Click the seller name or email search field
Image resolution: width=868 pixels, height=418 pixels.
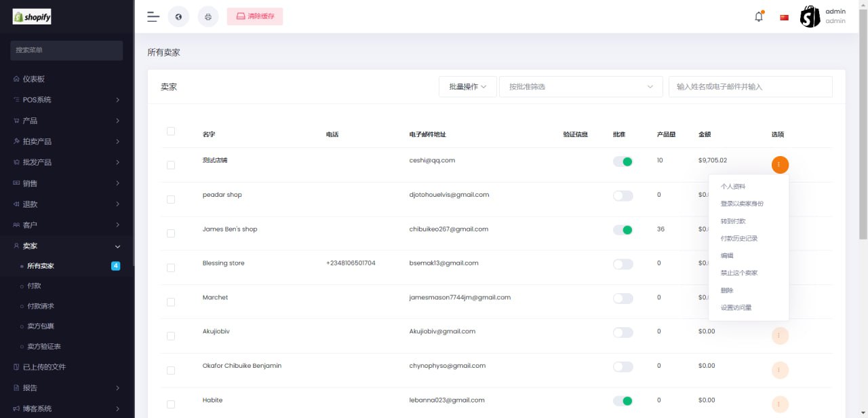pyautogui.click(x=750, y=87)
